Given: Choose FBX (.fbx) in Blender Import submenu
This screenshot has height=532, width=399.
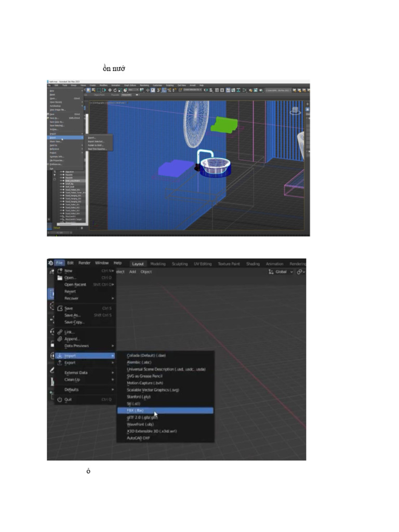Looking at the screenshot, I should point(165,410).
